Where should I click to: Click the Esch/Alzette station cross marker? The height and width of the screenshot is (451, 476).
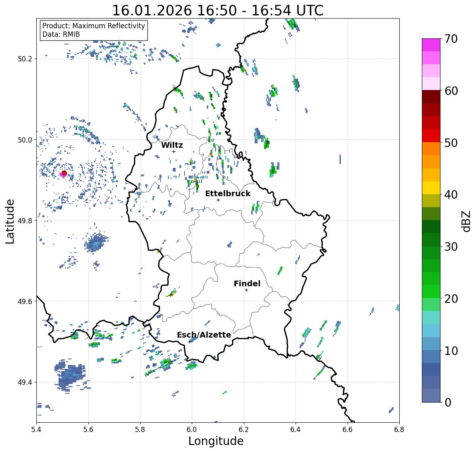coord(190,342)
